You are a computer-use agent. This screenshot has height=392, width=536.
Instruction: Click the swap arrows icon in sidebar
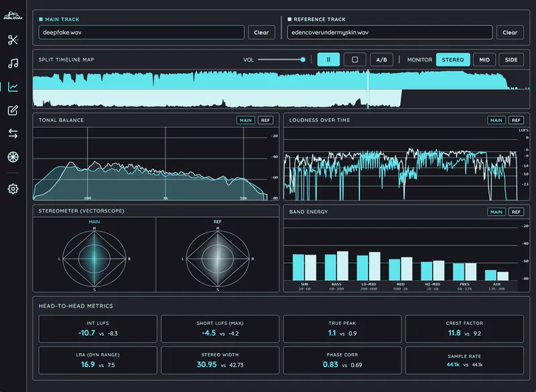[13, 133]
